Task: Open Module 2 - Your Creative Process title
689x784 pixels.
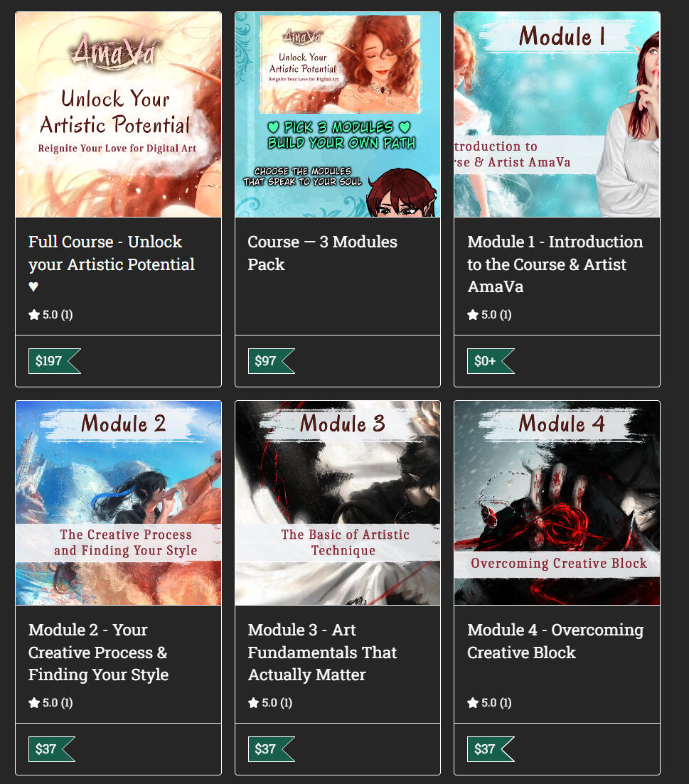Action: click(x=99, y=652)
